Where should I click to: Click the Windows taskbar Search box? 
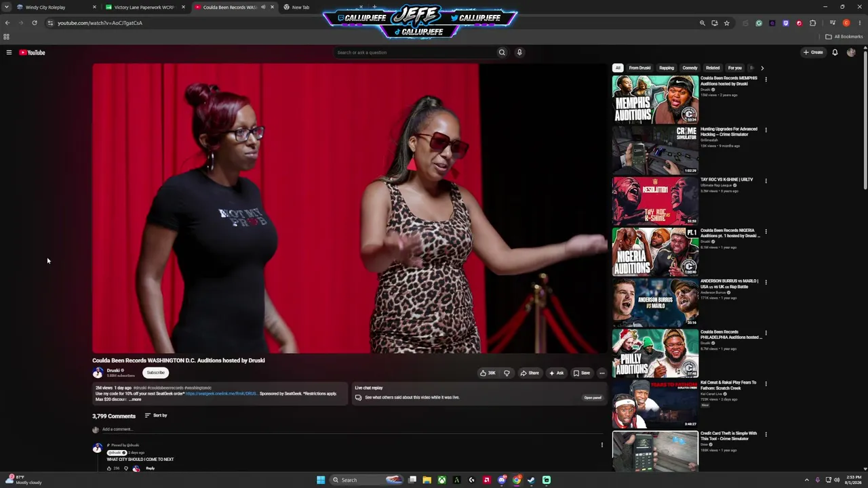pos(366,480)
